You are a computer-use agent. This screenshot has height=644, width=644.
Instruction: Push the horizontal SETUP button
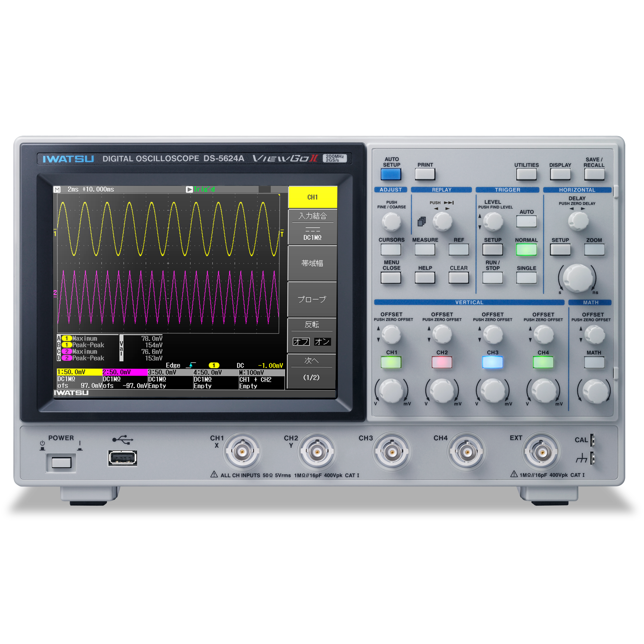560,250
